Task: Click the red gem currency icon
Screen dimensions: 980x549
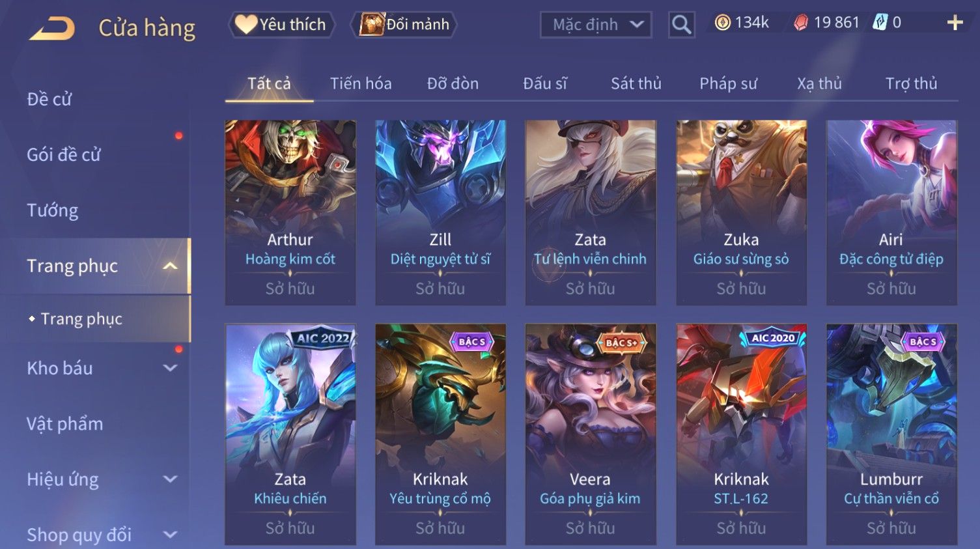Action: (800, 23)
